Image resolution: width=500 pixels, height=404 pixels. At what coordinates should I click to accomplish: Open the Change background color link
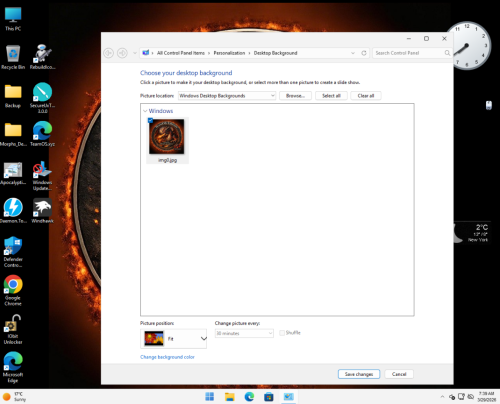click(167, 357)
